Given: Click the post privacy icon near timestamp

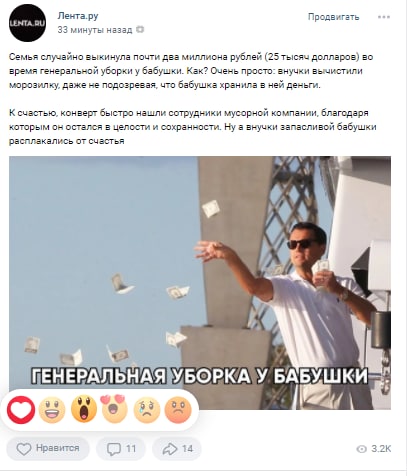Looking at the screenshot, I should point(140,30).
